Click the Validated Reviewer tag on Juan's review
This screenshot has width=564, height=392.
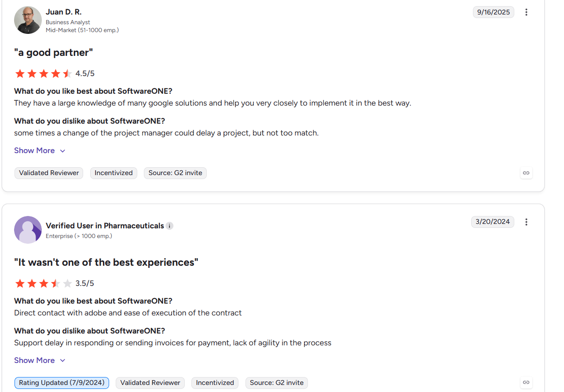49,173
